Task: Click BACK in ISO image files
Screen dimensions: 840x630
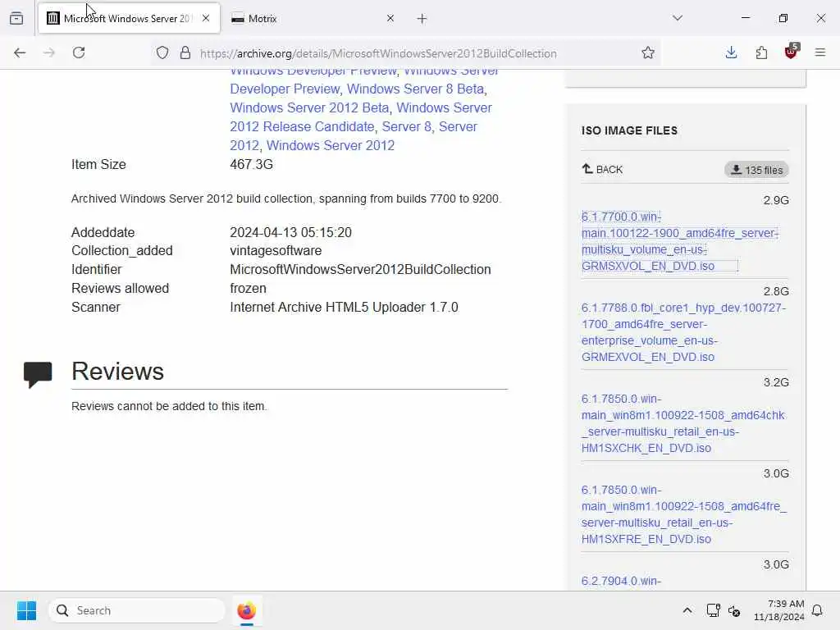Action: coord(602,169)
